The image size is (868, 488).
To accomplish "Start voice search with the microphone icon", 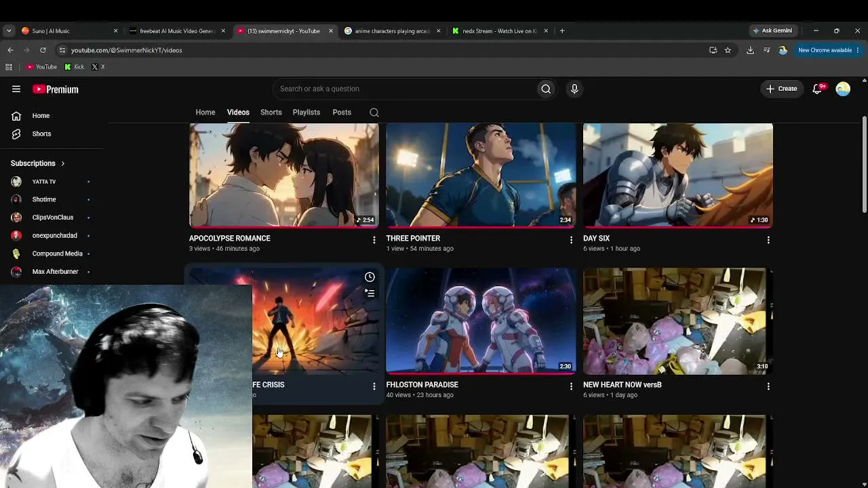I will tap(574, 89).
